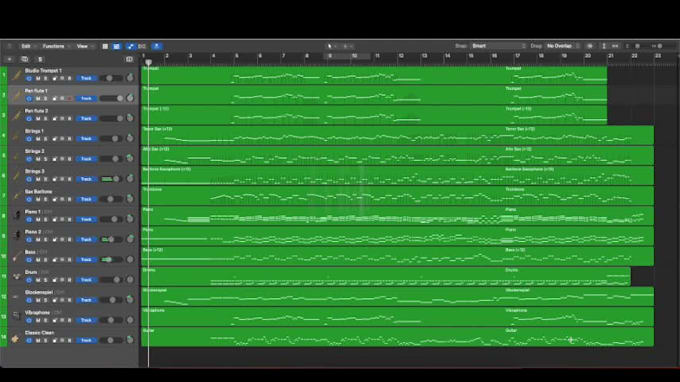
Task: Click the instrument icon on Strings 3 track
Action: tap(16, 176)
